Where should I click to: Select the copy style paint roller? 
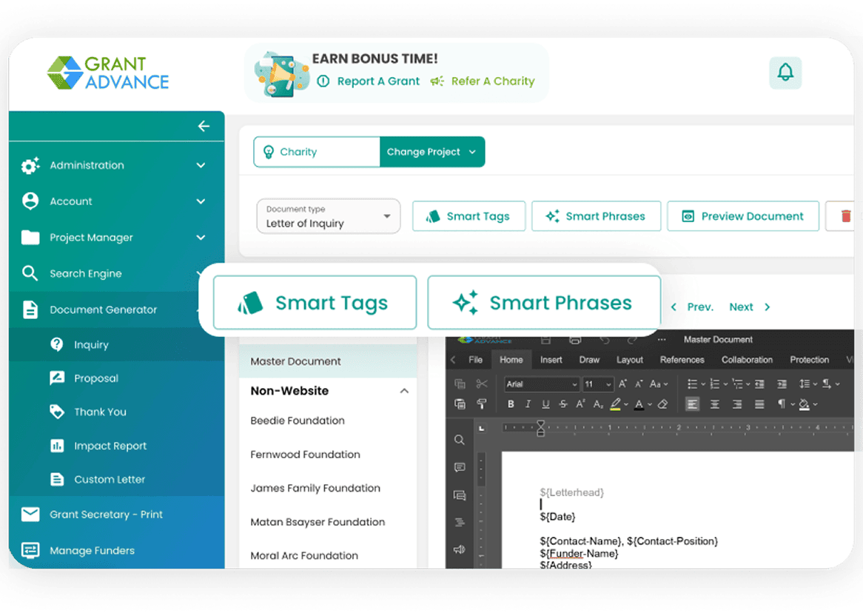482,404
